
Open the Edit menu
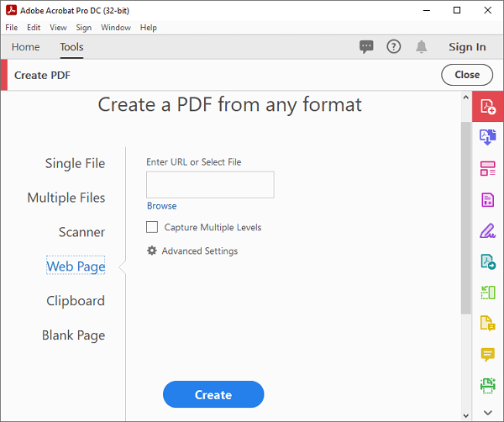(x=34, y=28)
